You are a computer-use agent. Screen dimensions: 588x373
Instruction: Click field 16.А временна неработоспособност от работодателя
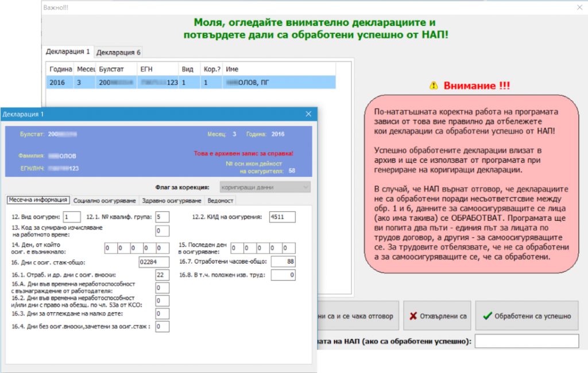click(162, 287)
